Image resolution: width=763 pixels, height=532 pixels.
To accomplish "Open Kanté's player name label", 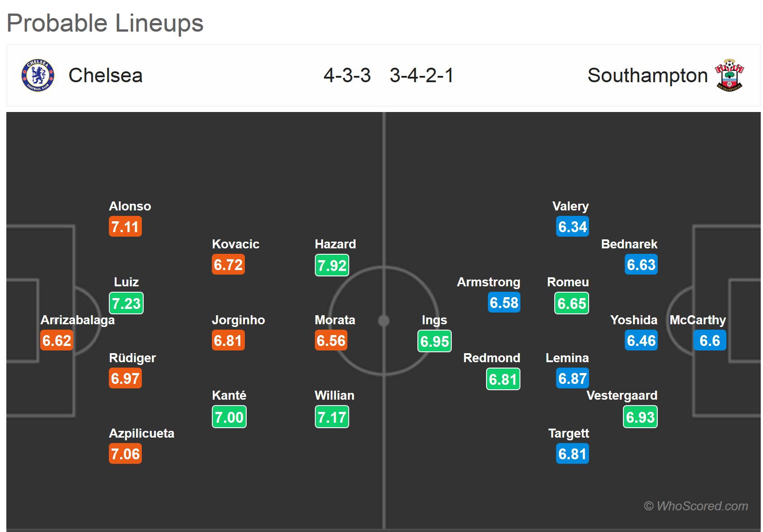I will click(229, 396).
